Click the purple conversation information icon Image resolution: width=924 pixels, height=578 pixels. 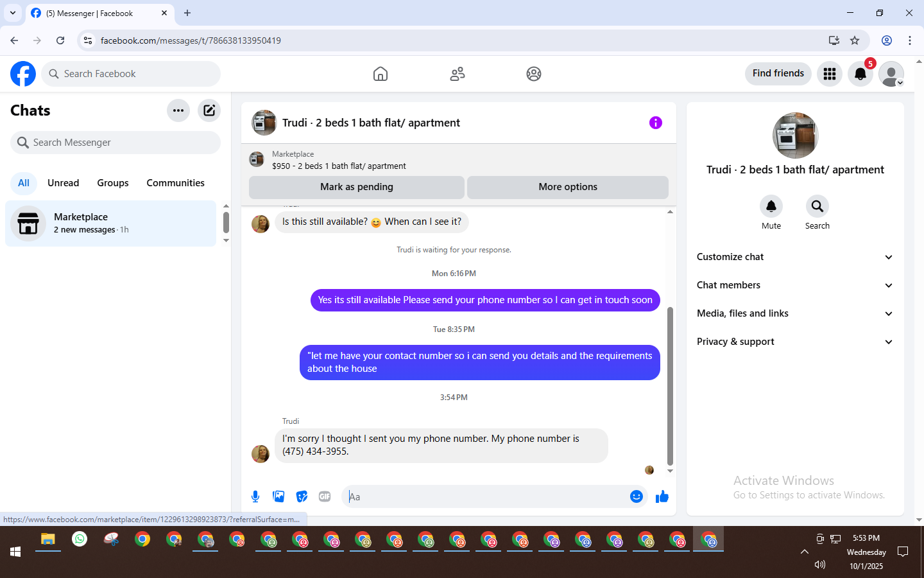(x=655, y=123)
